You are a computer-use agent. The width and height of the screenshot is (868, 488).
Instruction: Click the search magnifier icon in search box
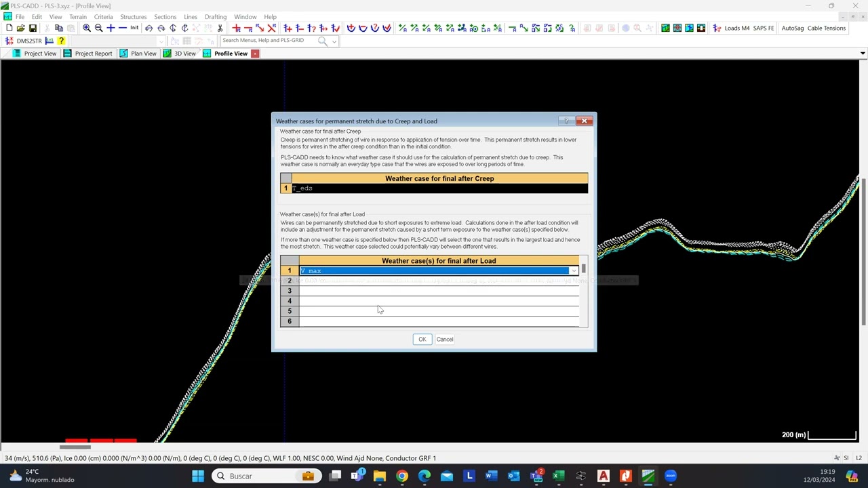(323, 41)
